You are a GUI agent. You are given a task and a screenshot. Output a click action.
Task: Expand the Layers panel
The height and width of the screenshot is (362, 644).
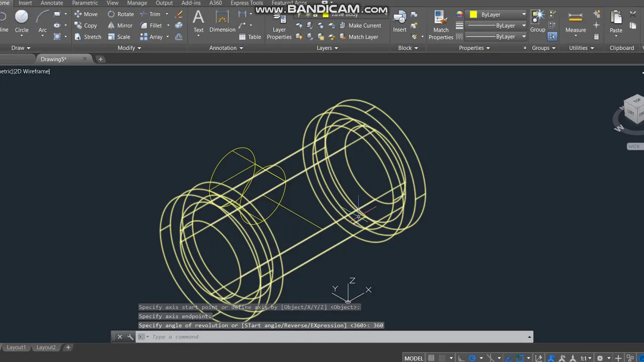point(327,48)
